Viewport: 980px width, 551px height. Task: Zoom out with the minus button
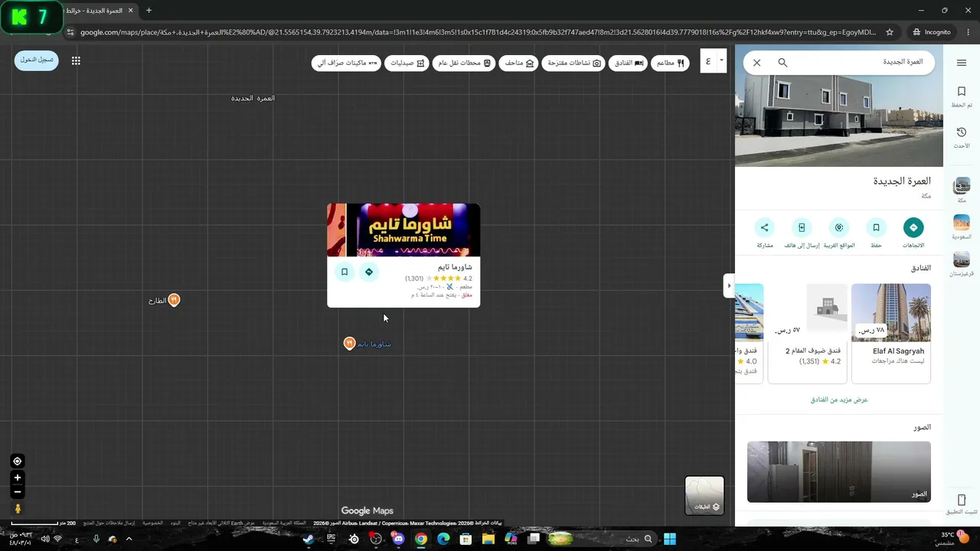pyautogui.click(x=17, y=492)
